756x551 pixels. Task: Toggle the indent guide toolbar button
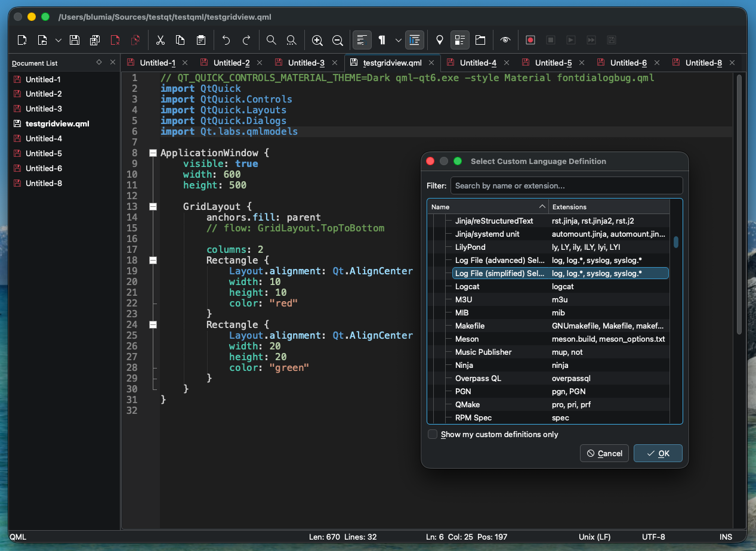(x=415, y=40)
